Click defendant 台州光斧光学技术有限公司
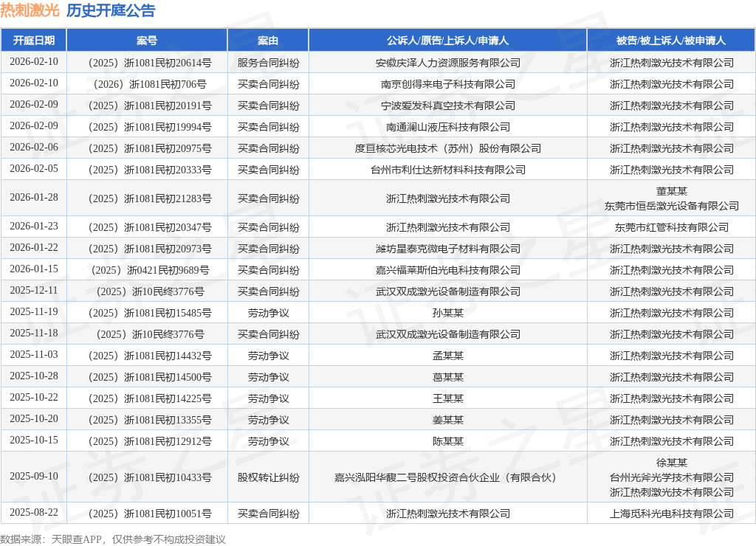 point(672,477)
